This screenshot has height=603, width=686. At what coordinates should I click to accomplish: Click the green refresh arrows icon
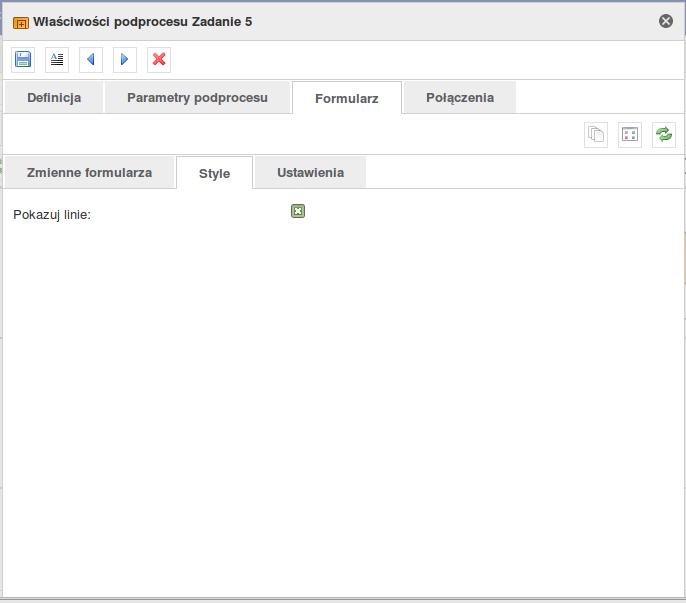point(664,134)
